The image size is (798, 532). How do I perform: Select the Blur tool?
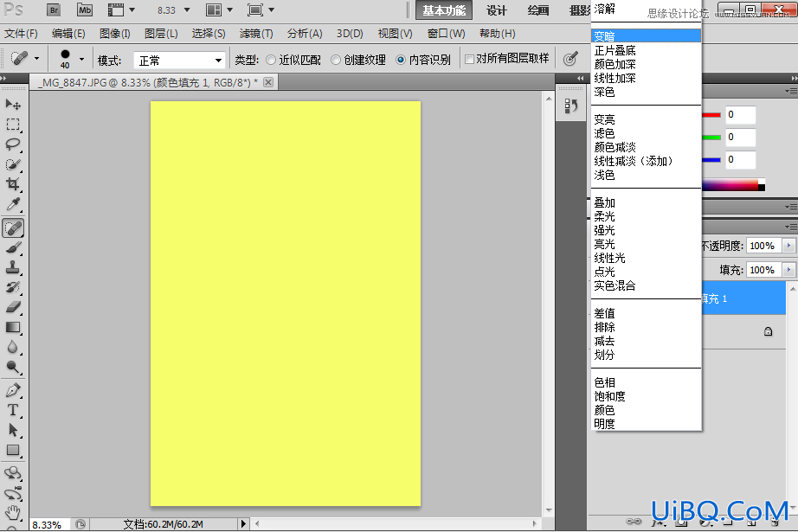click(x=13, y=348)
